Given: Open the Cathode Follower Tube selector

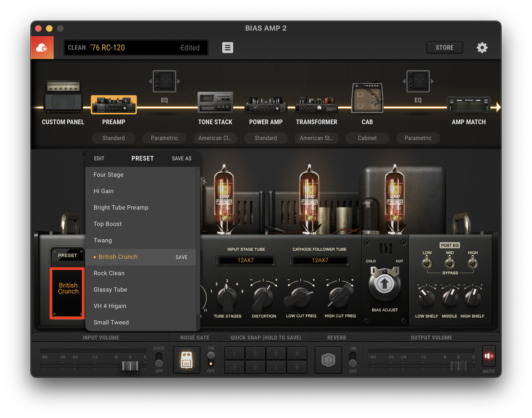Looking at the screenshot, I should [x=320, y=260].
